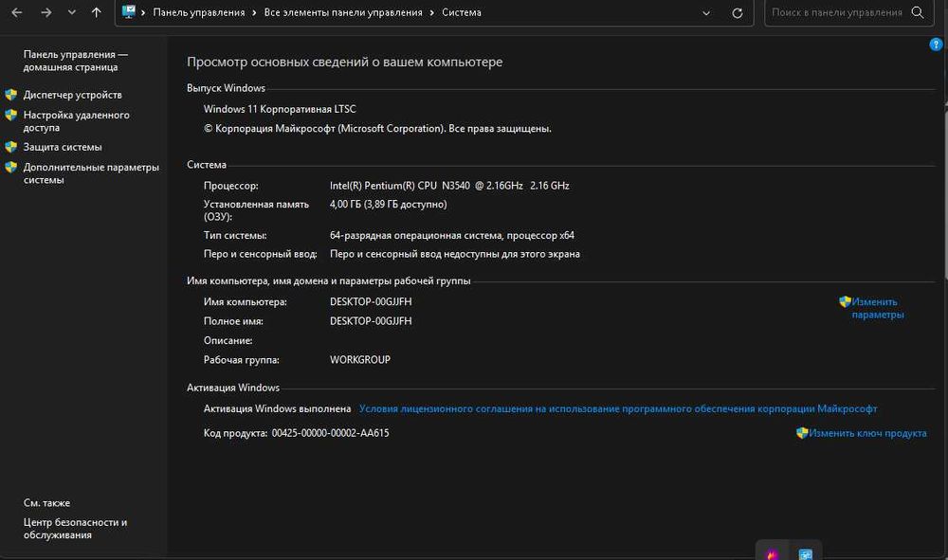Viewport: 948px width, 560px height.
Task: Go up one level with up arrow
Action: (96, 12)
